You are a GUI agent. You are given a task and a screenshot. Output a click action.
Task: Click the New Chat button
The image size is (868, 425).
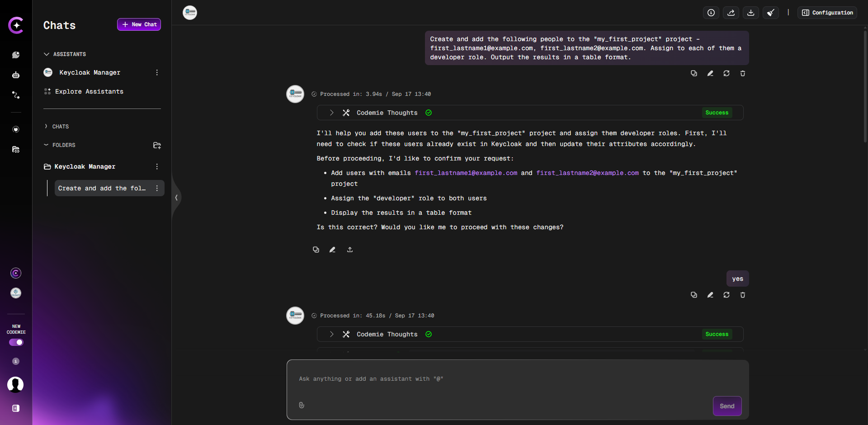pyautogui.click(x=139, y=24)
